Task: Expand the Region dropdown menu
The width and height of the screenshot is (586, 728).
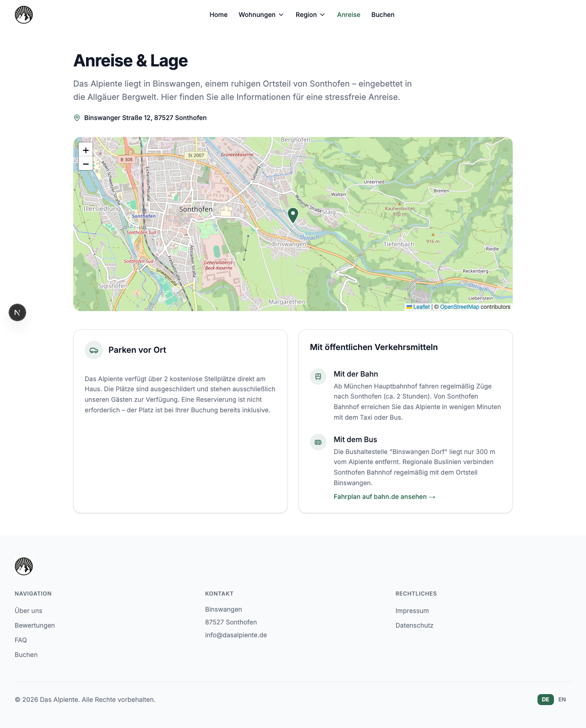Action: click(310, 15)
